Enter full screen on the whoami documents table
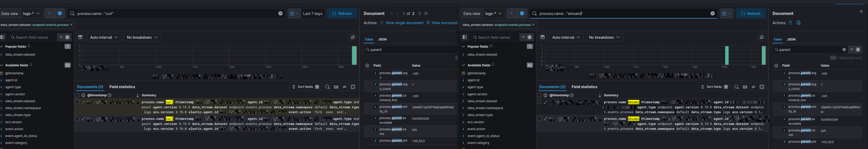868x149 pixels. tap(761, 87)
